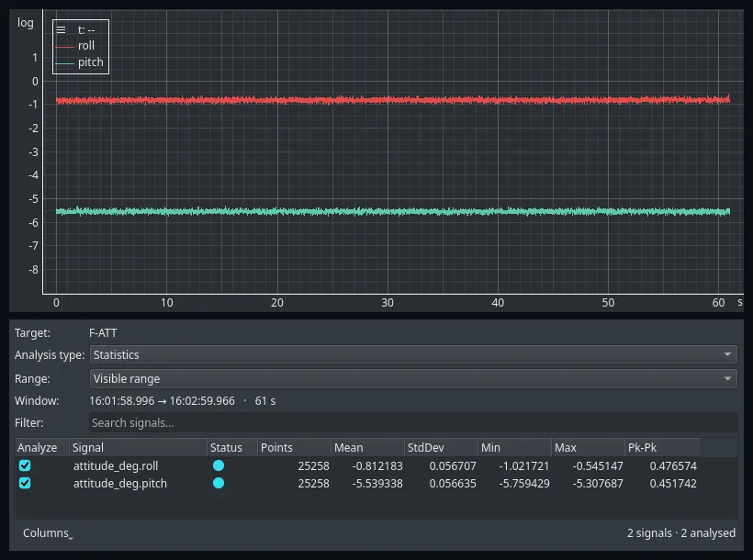The image size is (753, 560).
Task: Click the Window time range text
Action: point(183,401)
